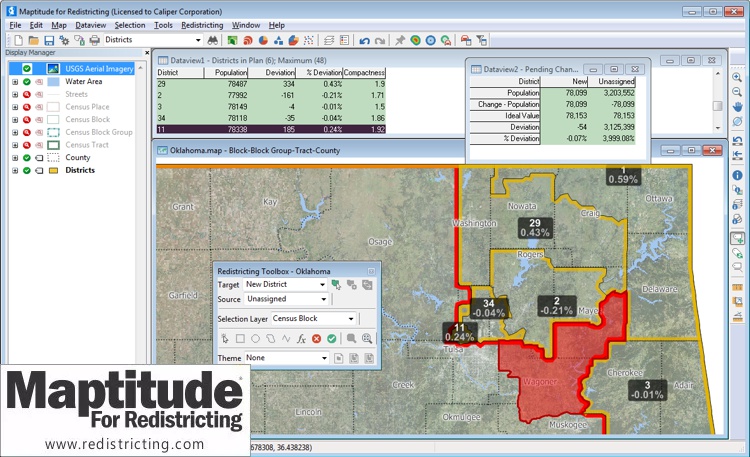Click the green checkmark accept icon in the toolbox
The image size is (750, 457).
[331, 339]
